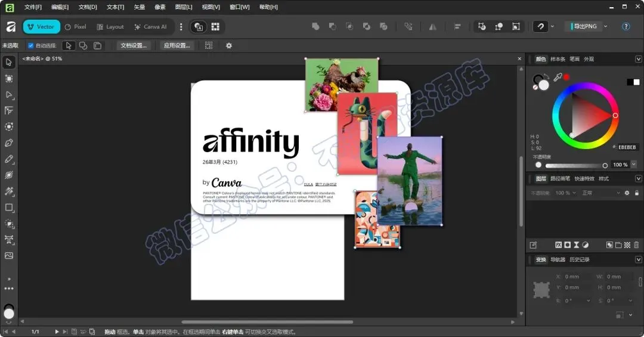
Task: Click the Add mask layer icon
Action: tap(568, 245)
